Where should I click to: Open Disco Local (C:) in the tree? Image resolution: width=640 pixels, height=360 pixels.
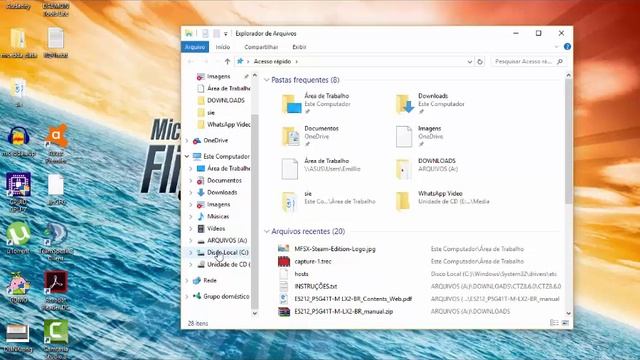click(x=227, y=253)
